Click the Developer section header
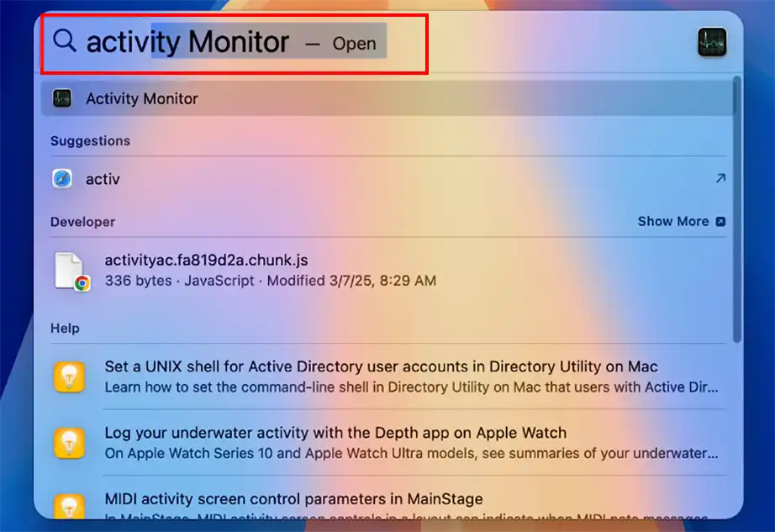Viewport: 775px width, 532px height. click(82, 222)
